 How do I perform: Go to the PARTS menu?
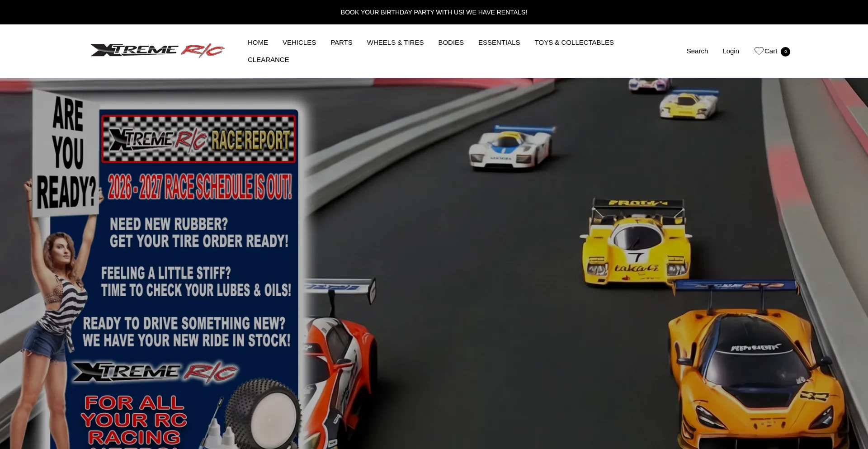click(341, 43)
